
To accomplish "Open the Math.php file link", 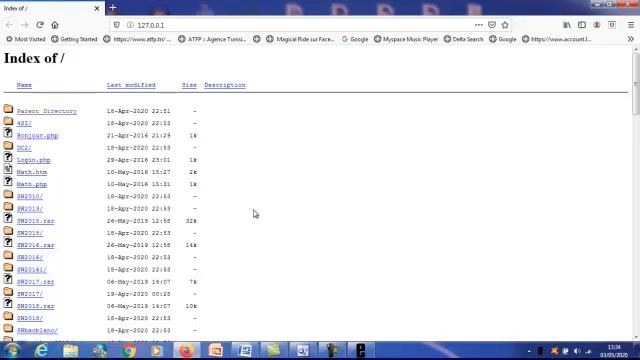I will pos(32,184).
